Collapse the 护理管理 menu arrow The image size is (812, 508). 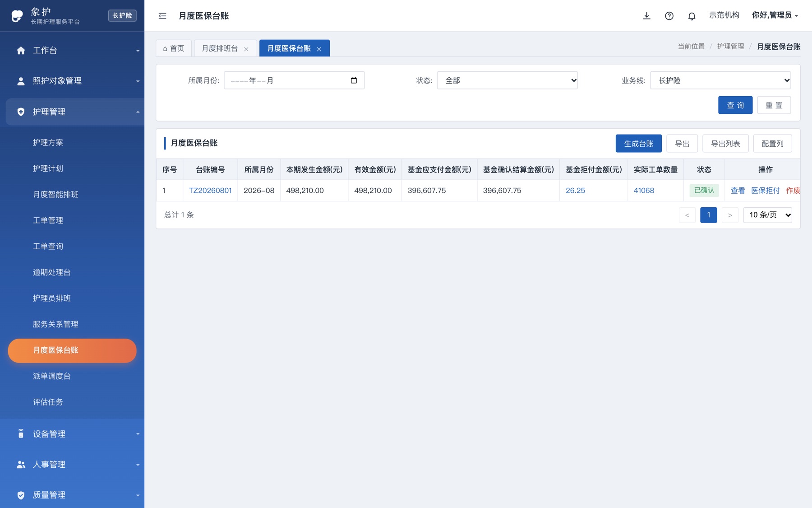pos(138,112)
